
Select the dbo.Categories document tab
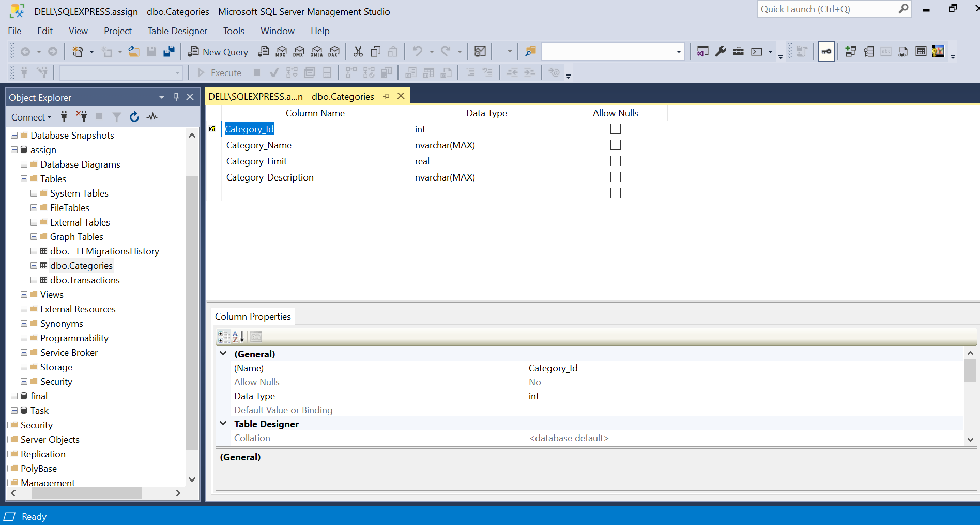[x=292, y=97]
